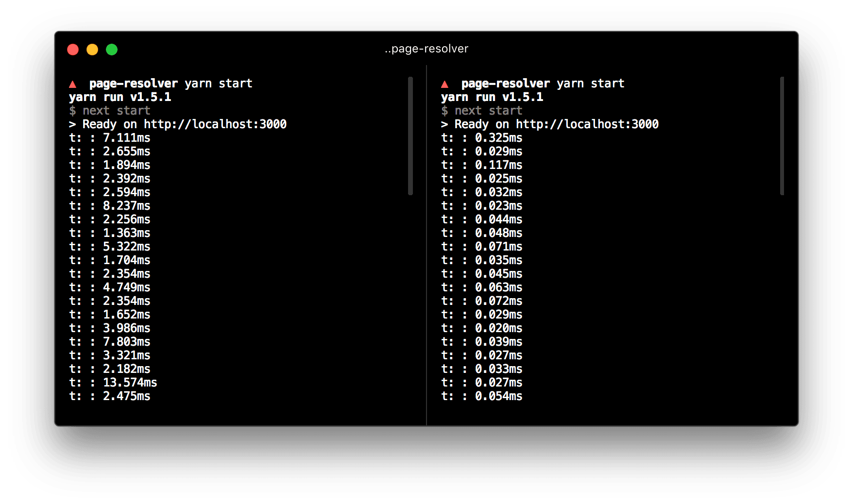Open the localhost:3000 link in right pane
This screenshot has width=853, height=504.
587,124
